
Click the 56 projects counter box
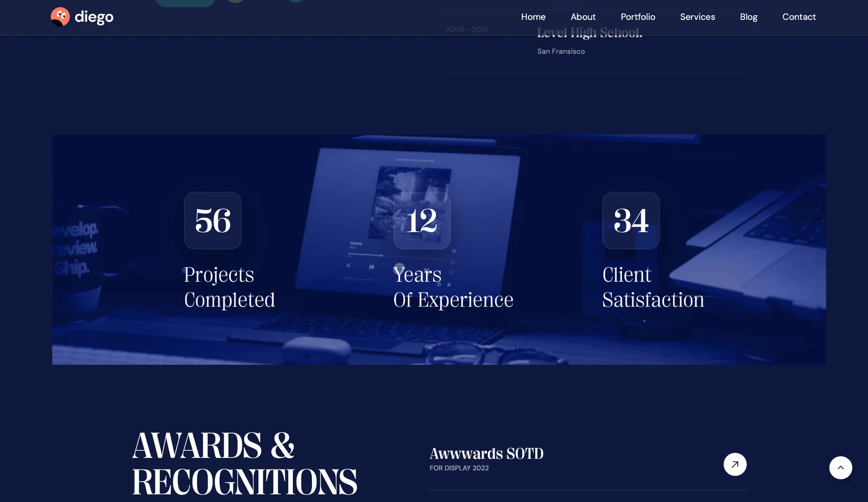point(212,221)
